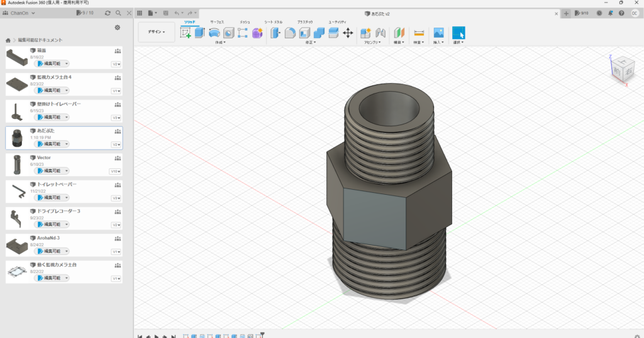The width and height of the screenshot is (644, 338).
Task: Open the デザイン workspace dropdown
Action: [157, 32]
